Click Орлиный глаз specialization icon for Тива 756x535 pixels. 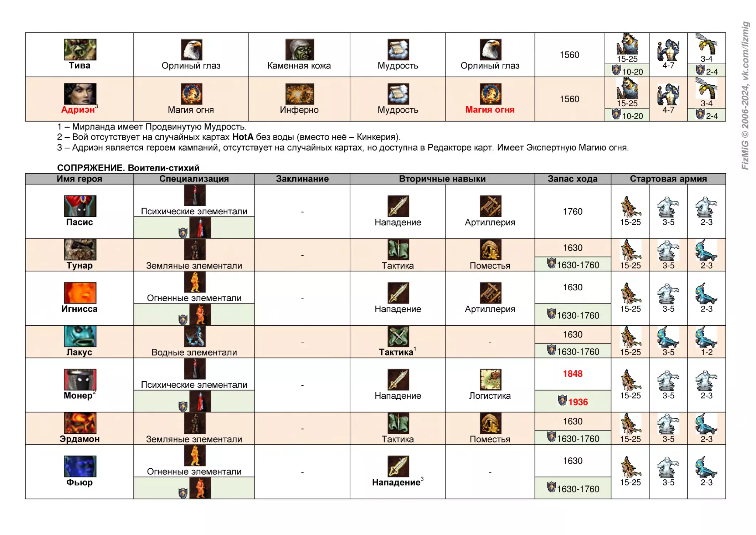(x=191, y=50)
